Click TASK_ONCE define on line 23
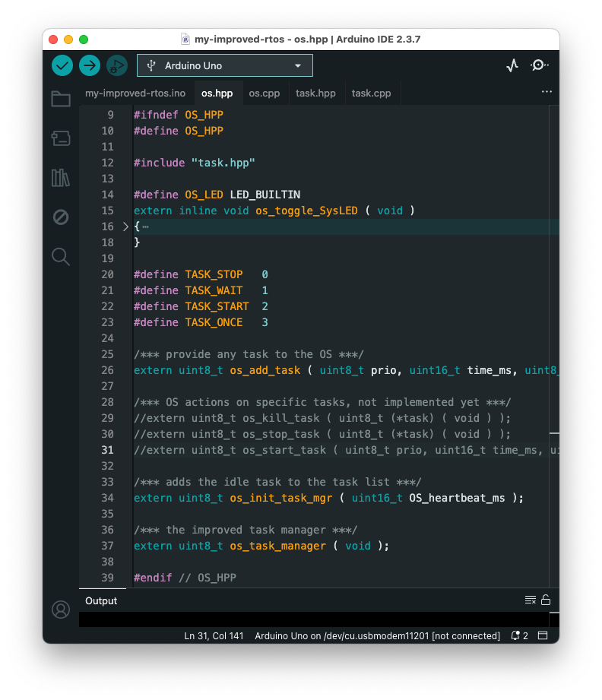 (214, 323)
